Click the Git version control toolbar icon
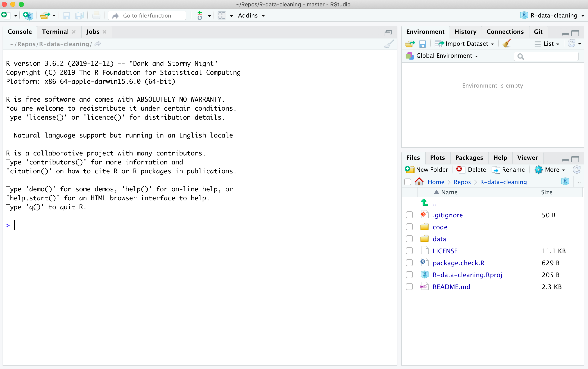The width and height of the screenshot is (588, 369). [200, 16]
